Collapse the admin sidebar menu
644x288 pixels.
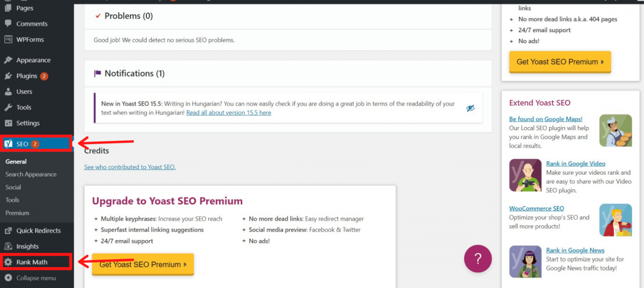[x=36, y=278]
